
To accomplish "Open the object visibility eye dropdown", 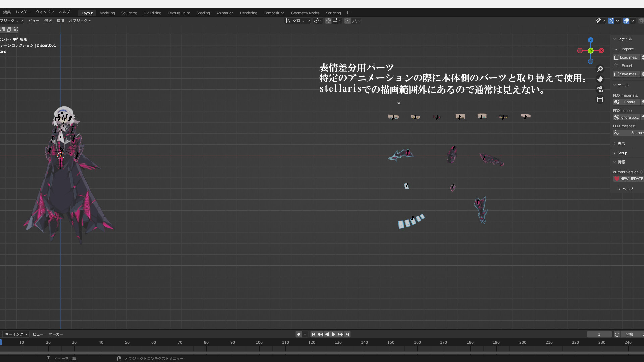I will [600, 21].
